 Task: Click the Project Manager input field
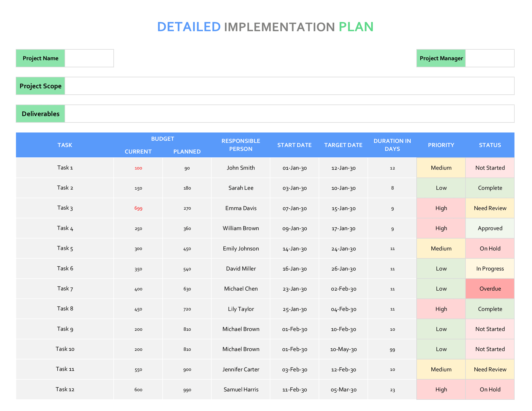490,58
